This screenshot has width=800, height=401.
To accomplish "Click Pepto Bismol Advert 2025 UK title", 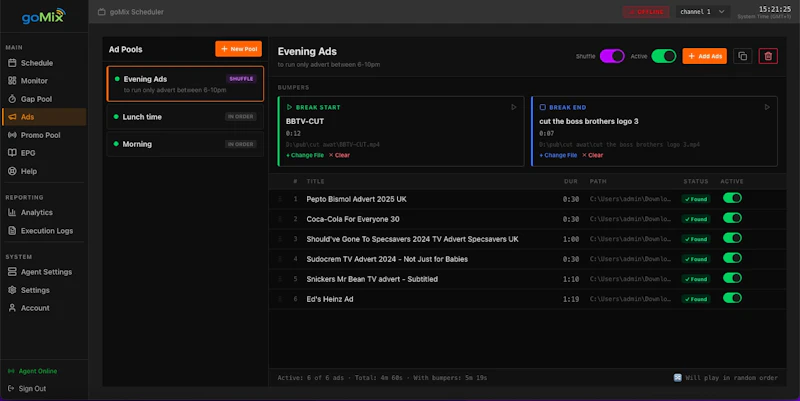I will pyautogui.click(x=357, y=199).
